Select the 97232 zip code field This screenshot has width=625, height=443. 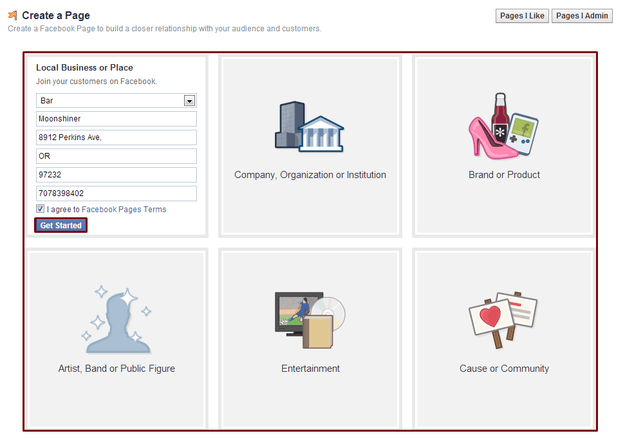pyautogui.click(x=116, y=175)
